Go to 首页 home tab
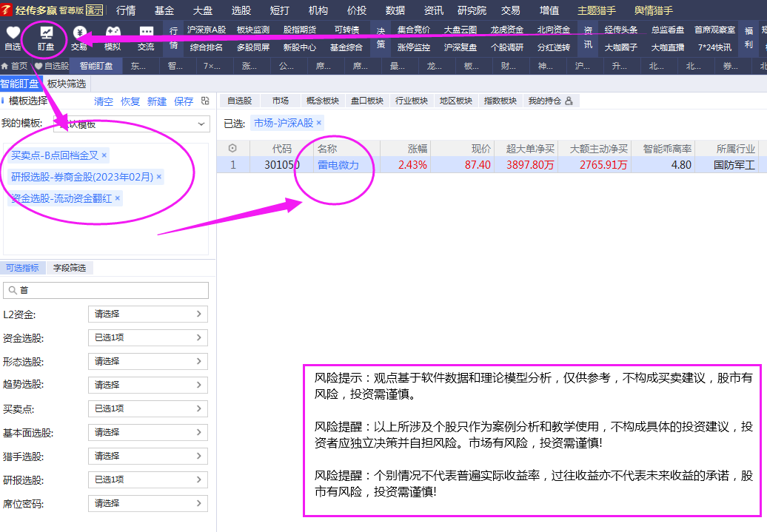The height and width of the screenshot is (532, 767). coord(15,66)
